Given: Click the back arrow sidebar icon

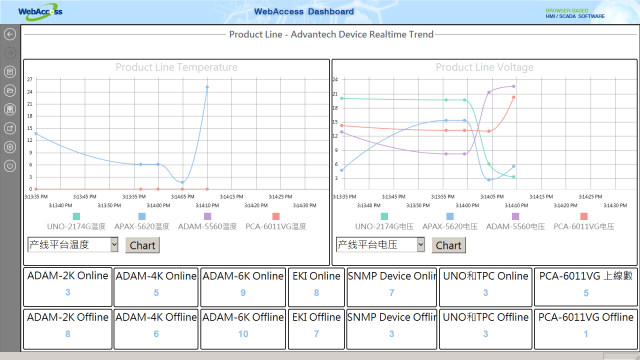Looking at the screenshot, I should pos(10,34).
